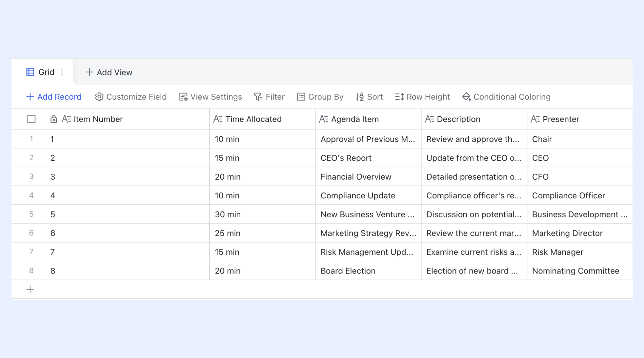644x358 pixels.
Task: Click the 'Discussion on potential...' description cell
Action: 474,214
